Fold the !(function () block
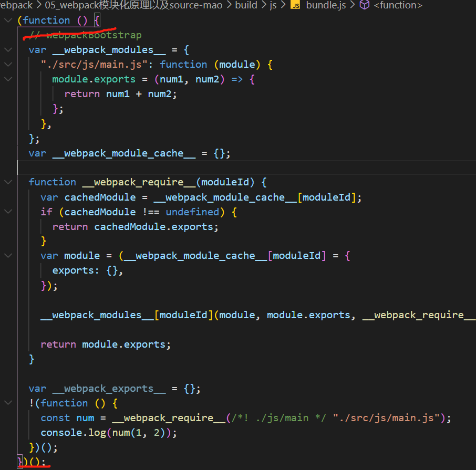This screenshot has width=476, height=470. click(8, 403)
